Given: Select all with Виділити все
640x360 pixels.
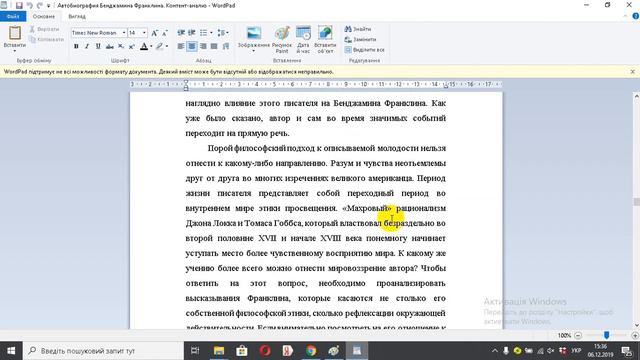Looking at the screenshot, I should 364,50.
